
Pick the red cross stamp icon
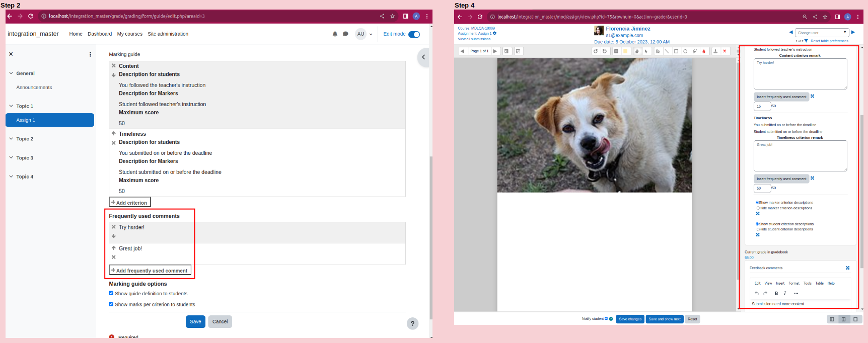[725, 51]
